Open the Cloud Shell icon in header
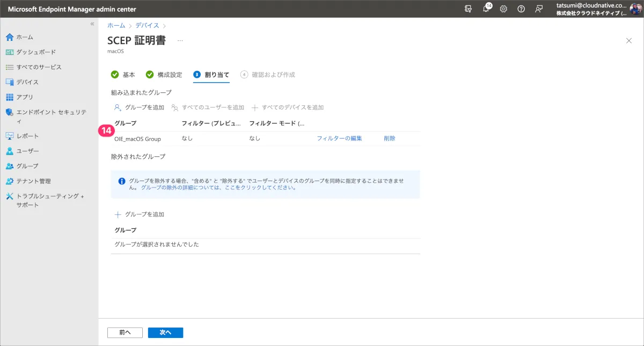This screenshot has height=346, width=644. click(x=469, y=9)
